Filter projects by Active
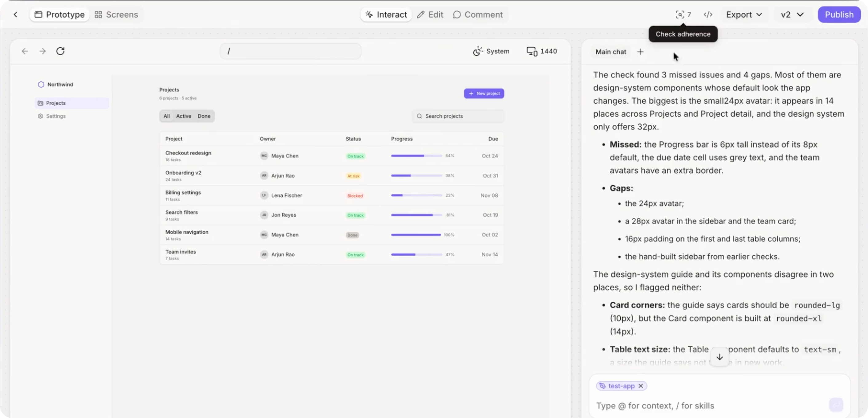 pos(184,116)
